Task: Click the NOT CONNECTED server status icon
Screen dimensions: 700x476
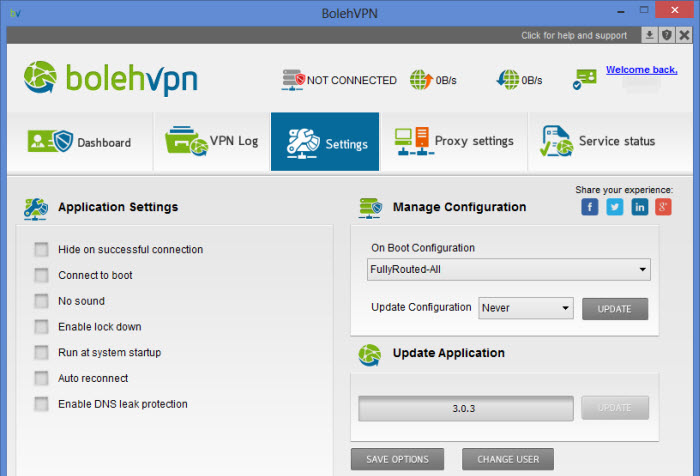Action: pyautogui.click(x=293, y=80)
